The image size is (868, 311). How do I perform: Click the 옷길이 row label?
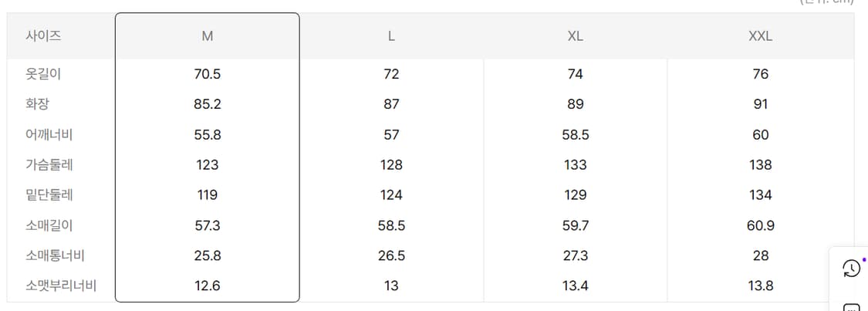point(43,74)
